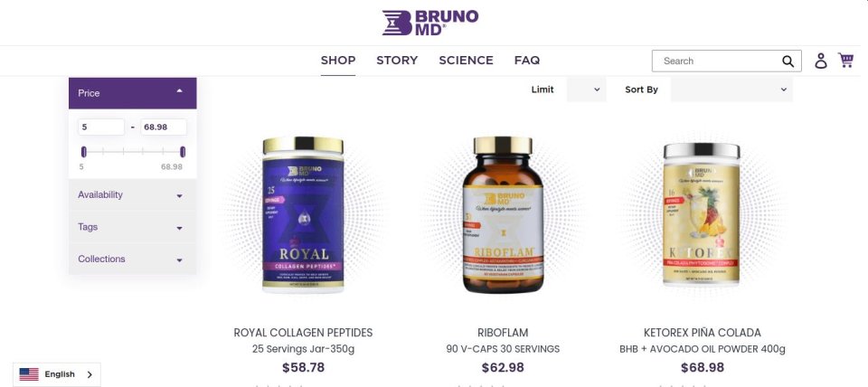The height and width of the screenshot is (387, 868).
Task: Click the Riboflam product title link
Action: coord(503,333)
